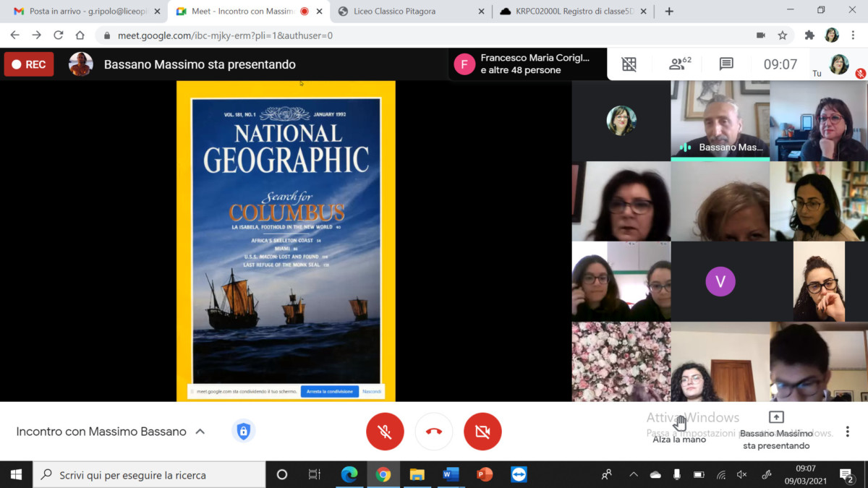Bookmark this page with star icon

coord(782,35)
